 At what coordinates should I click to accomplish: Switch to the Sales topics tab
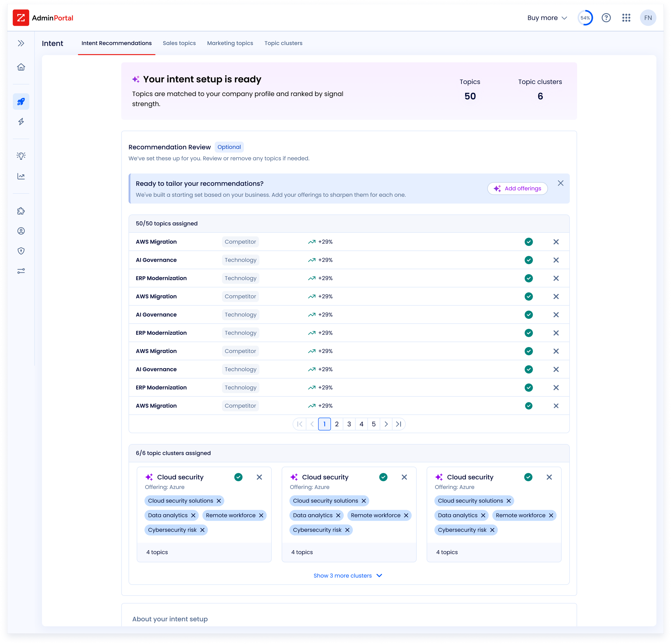(179, 43)
